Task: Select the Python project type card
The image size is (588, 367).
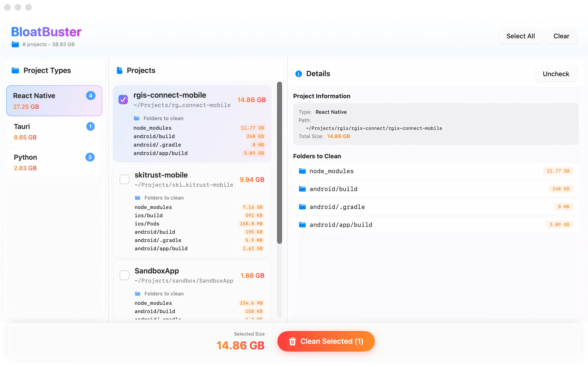Action: click(54, 162)
